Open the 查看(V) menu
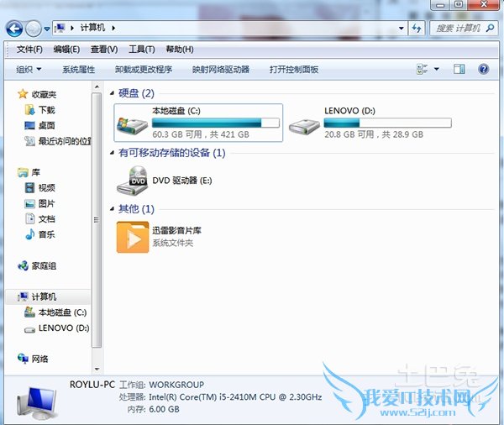 click(104, 50)
